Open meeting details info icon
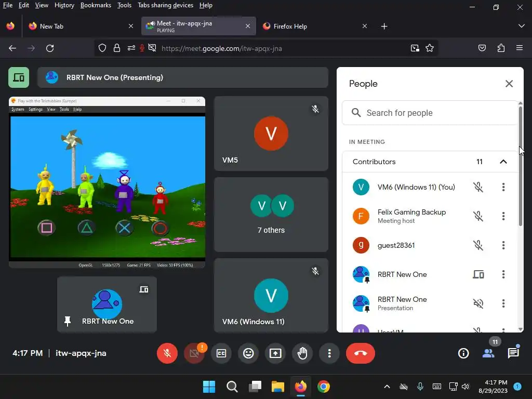532x399 pixels. (463, 353)
